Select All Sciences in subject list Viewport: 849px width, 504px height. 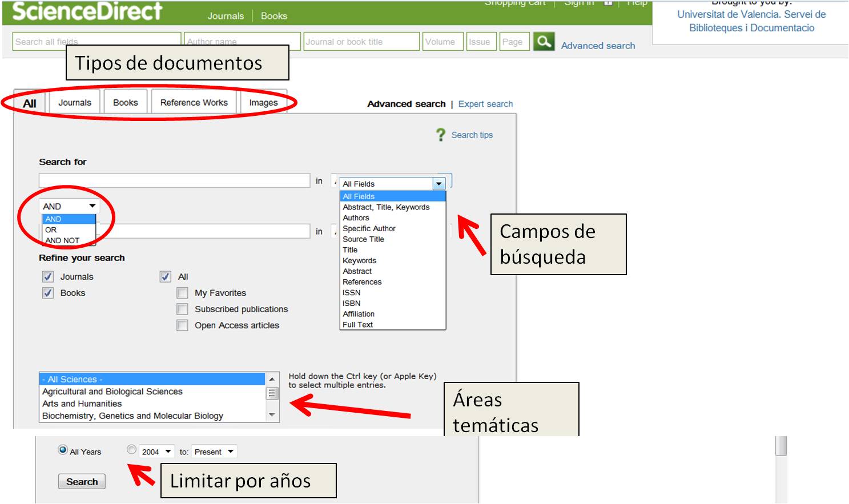coord(152,379)
